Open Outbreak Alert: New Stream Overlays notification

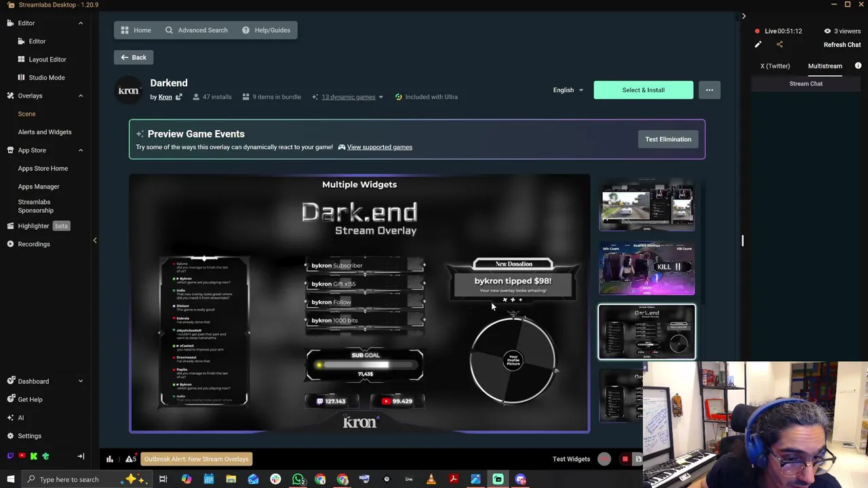[x=197, y=459]
